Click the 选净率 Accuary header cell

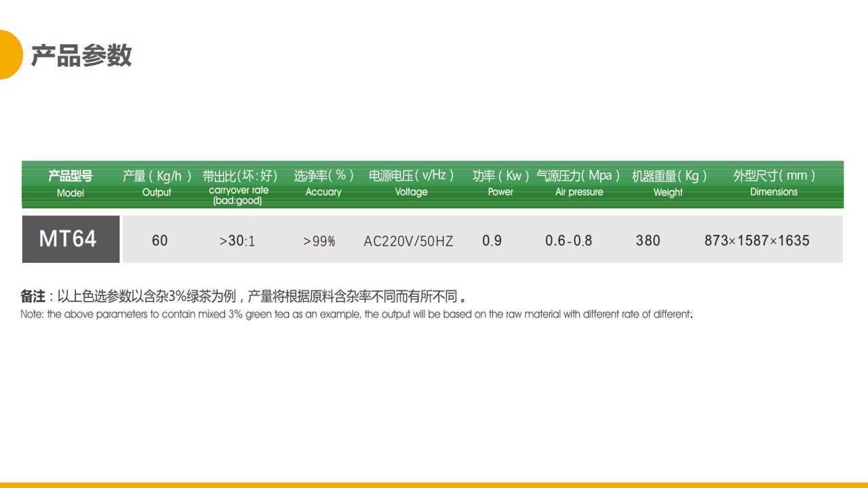click(x=323, y=183)
